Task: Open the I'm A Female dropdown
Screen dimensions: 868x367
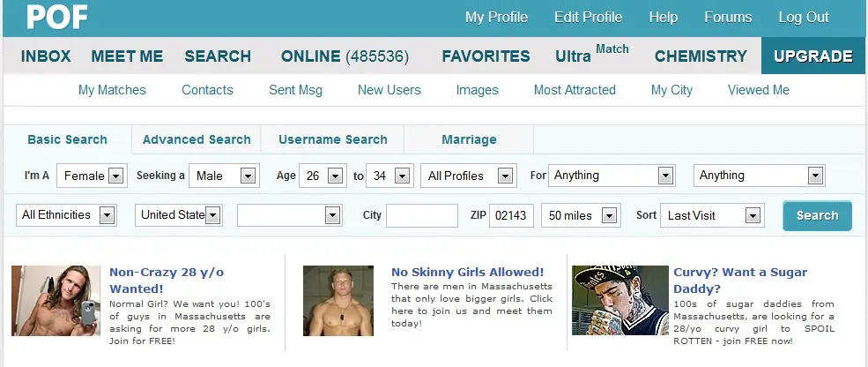Action: pyautogui.click(x=92, y=176)
